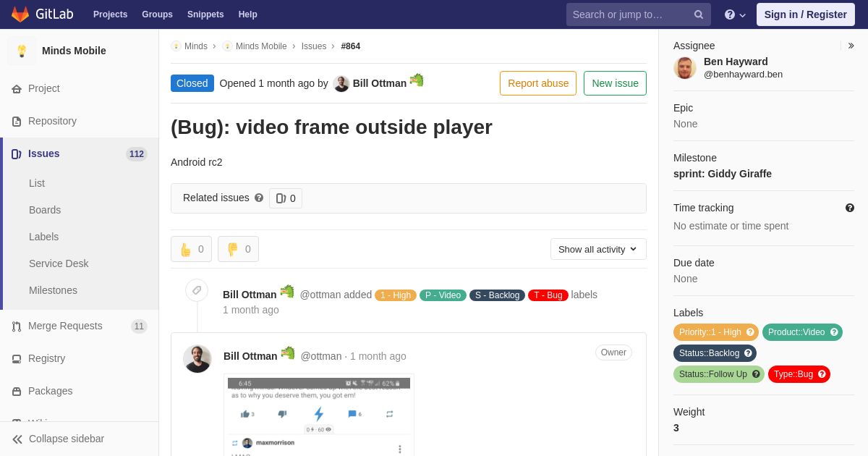Click the Owner badge on the comment

click(x=613, y=352)
